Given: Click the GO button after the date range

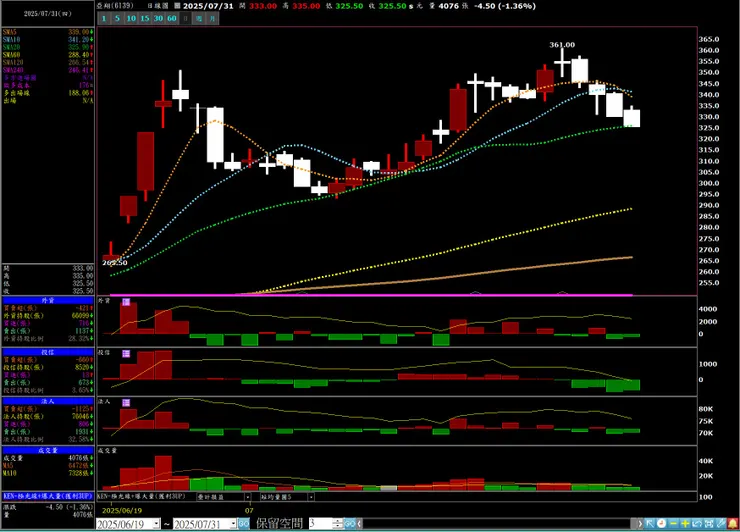Looking at the screenshot, I should click(x=244, y=524).
